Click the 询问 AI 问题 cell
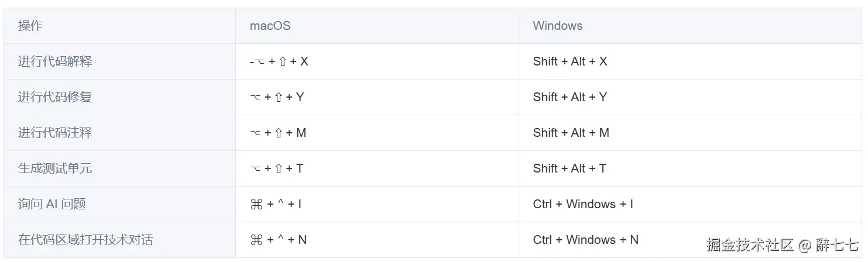The width and height of the screenshot is (868, 262). tap(52, 204)
